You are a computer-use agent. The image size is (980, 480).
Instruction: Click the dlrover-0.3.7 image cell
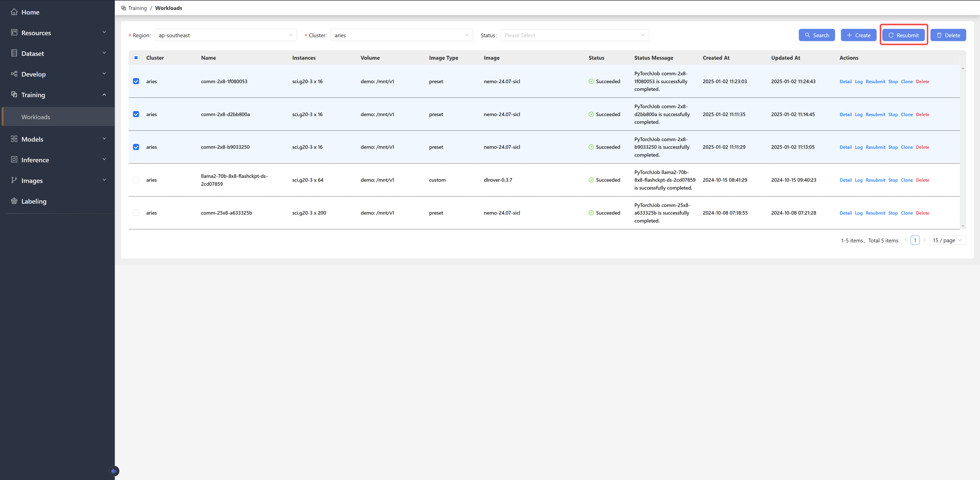click(x=498, y=180)
